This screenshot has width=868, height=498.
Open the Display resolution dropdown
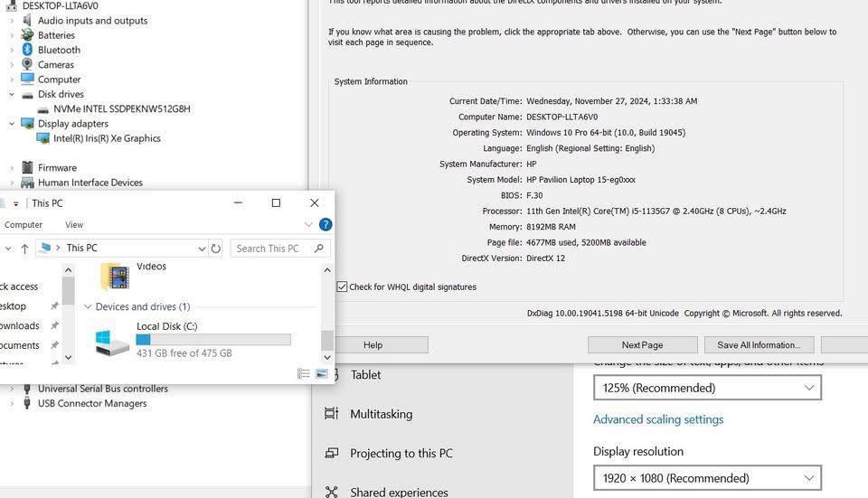tap(706, 478)
